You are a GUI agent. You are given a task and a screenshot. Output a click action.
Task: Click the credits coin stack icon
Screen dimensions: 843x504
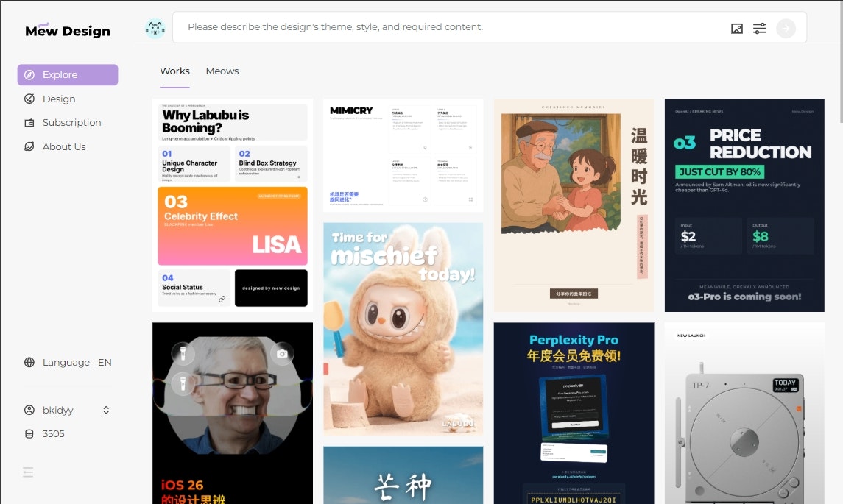[x=29, y=433]
